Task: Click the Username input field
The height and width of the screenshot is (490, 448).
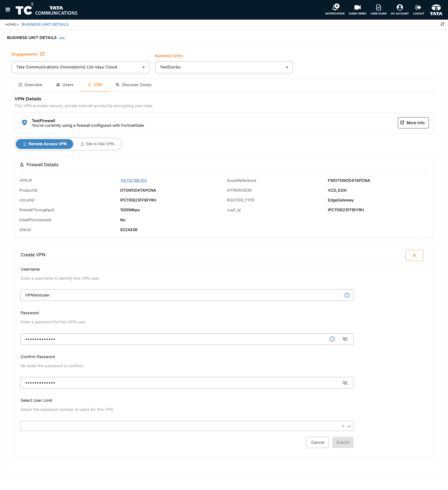Action: 187,295
